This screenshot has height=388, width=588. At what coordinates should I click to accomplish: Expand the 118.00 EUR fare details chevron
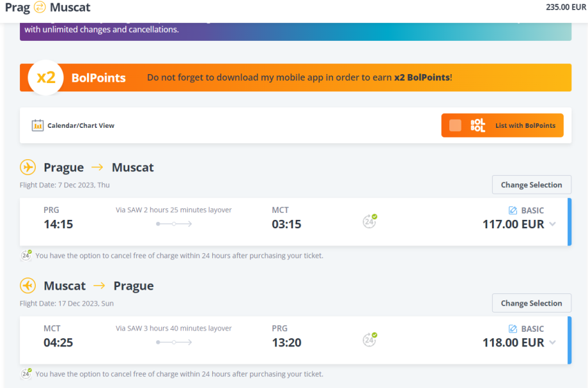[x=552, y=343]
